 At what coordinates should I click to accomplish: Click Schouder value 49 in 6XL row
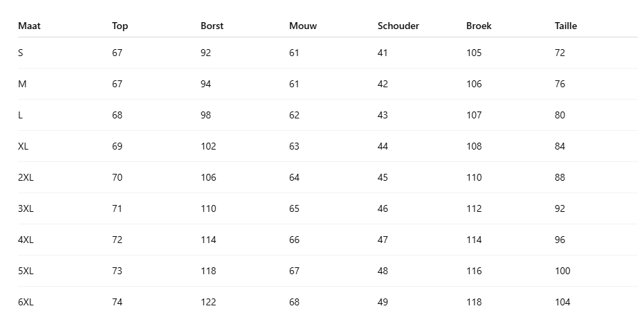pos(383,302)
